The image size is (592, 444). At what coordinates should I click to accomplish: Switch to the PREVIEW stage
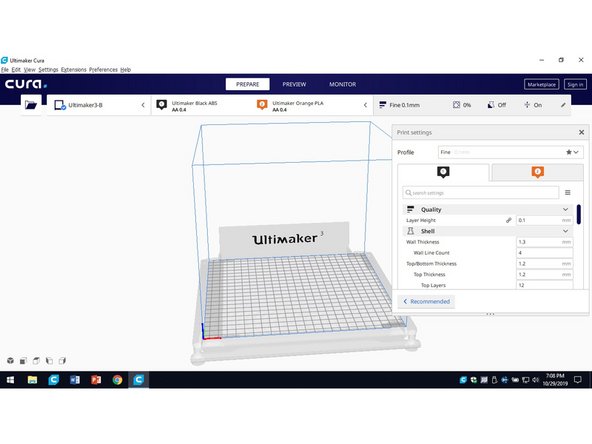(x=294, y=84)
